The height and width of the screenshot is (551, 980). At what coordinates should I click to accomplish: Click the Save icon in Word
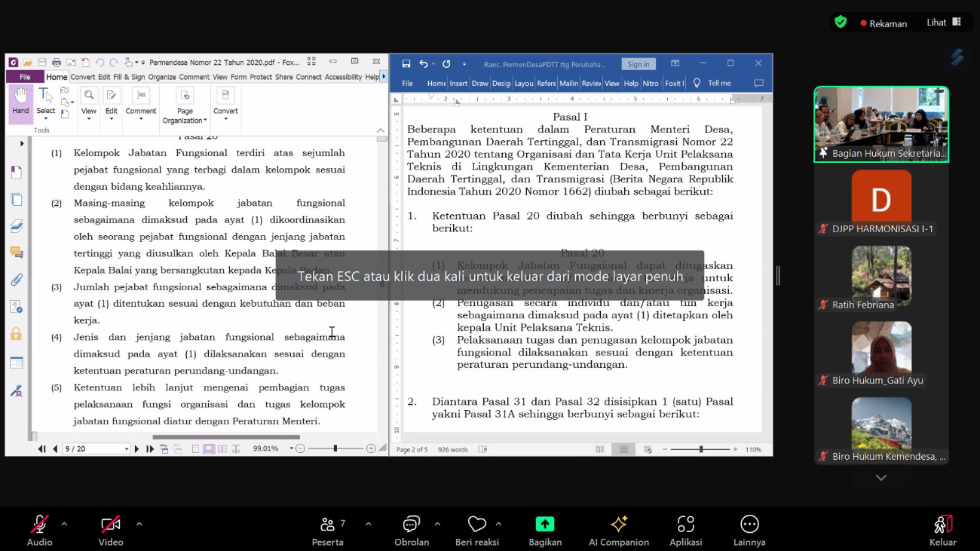click(406, 64)
